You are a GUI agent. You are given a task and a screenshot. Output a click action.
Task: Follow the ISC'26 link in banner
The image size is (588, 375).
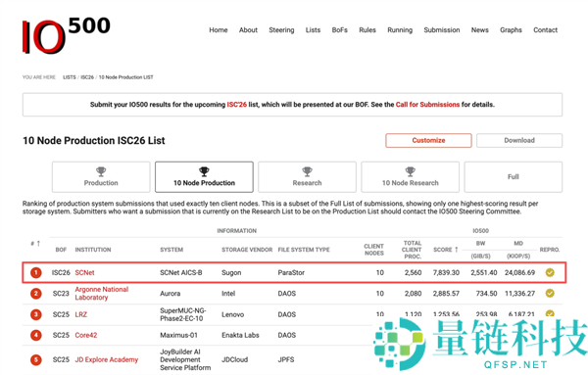click(x=236, y=105)
